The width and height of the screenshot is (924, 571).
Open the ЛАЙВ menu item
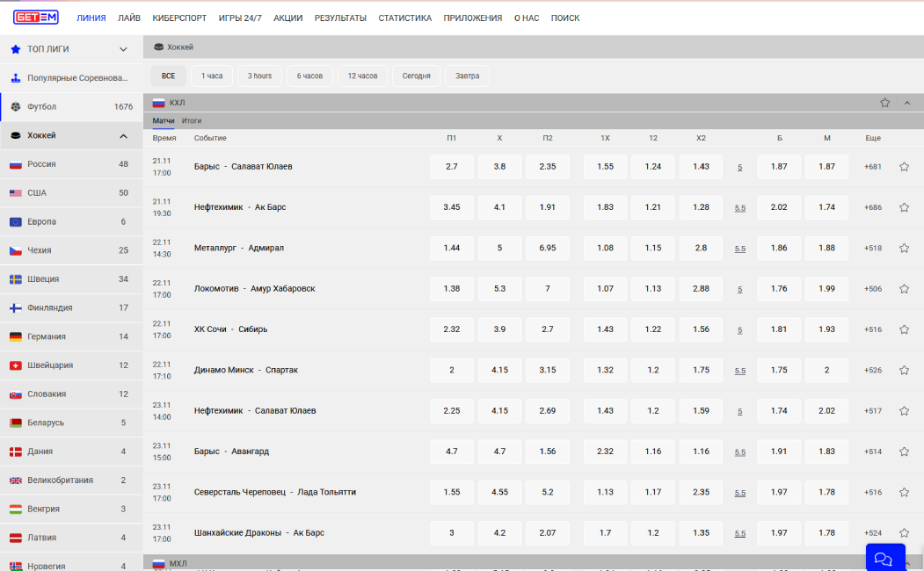(x=129, y=18)
